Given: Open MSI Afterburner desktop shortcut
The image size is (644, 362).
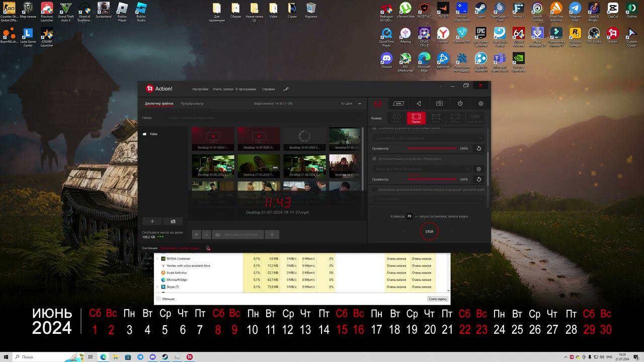Looking at the screenshot, I should click(405, 62).
